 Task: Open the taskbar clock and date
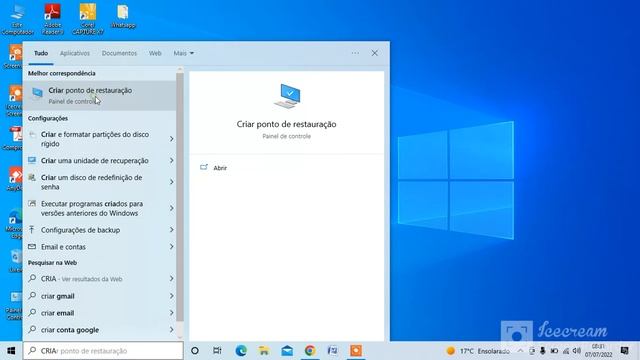598,351
